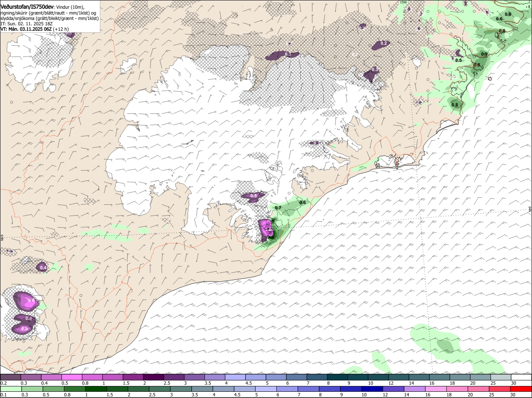Pick the lower legend swatch starting at 0.3
532x398 pixels.
[x=32, y=389]
